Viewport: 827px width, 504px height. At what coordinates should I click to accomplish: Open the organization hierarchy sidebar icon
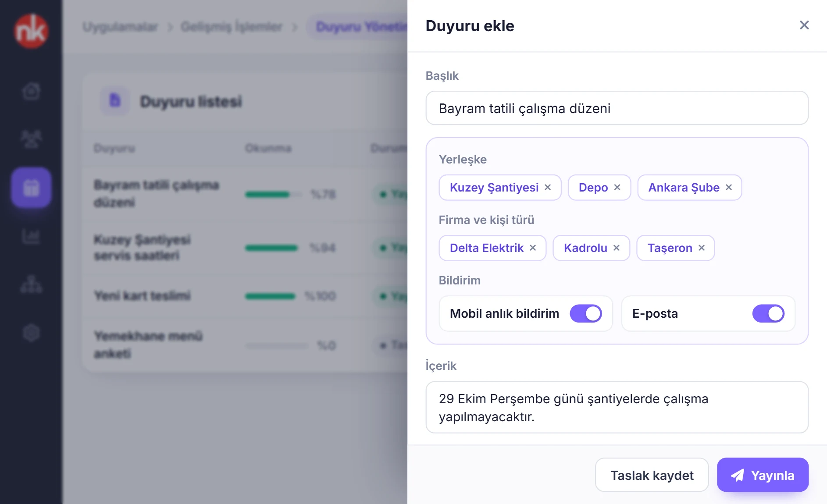(x=31, y=284)
